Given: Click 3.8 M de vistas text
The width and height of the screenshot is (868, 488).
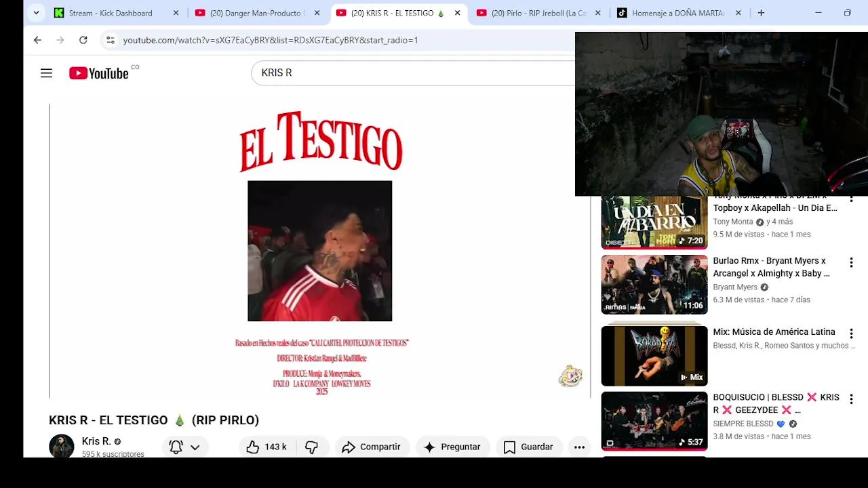Looking at the screenshot, I should (738, 436).
